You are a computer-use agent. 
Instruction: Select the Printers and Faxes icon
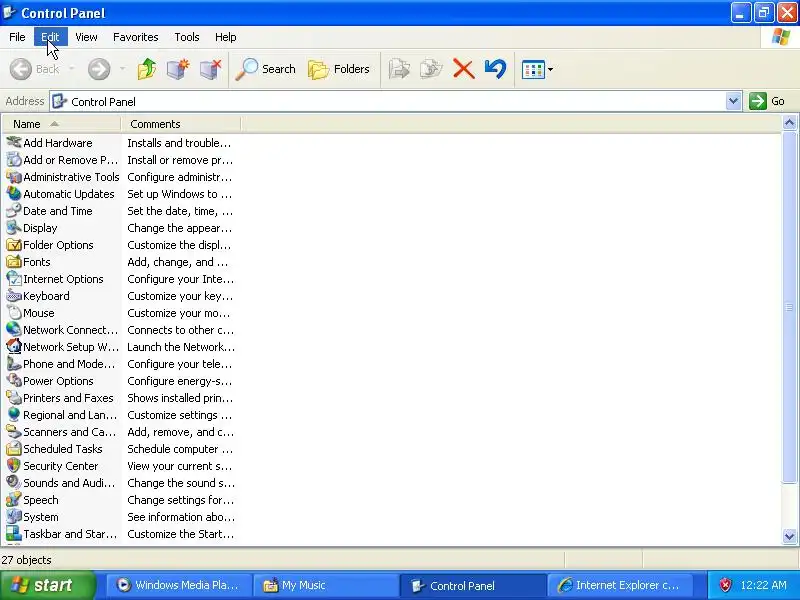(x=14, y=397)
